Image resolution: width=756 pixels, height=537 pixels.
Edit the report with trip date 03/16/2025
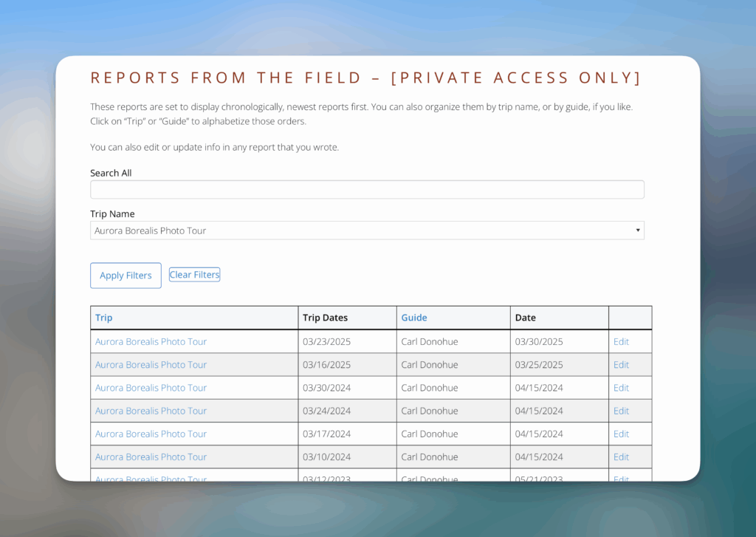tap(621, 364)
